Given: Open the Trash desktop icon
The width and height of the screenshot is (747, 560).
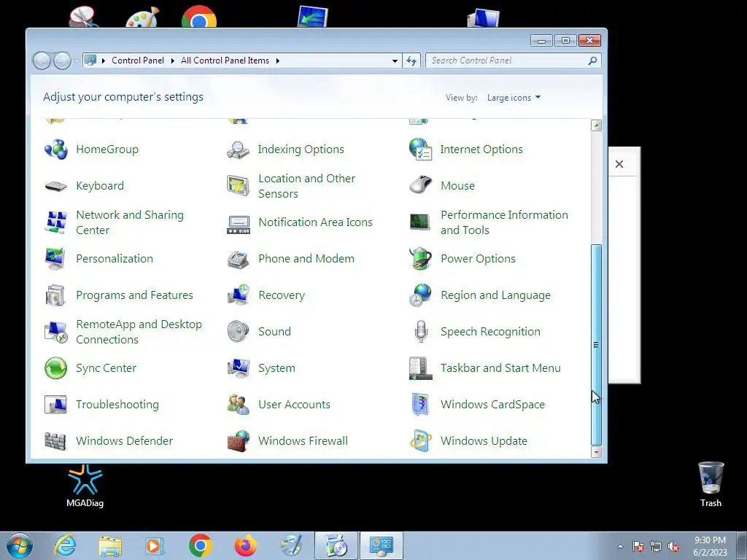Looking at the screenshot, I should (x=711, y=484).
